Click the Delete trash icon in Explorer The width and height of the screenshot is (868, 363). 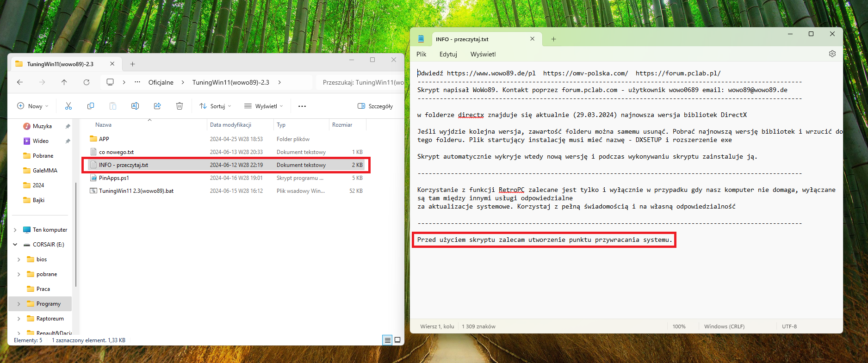[x=180, y=106]
